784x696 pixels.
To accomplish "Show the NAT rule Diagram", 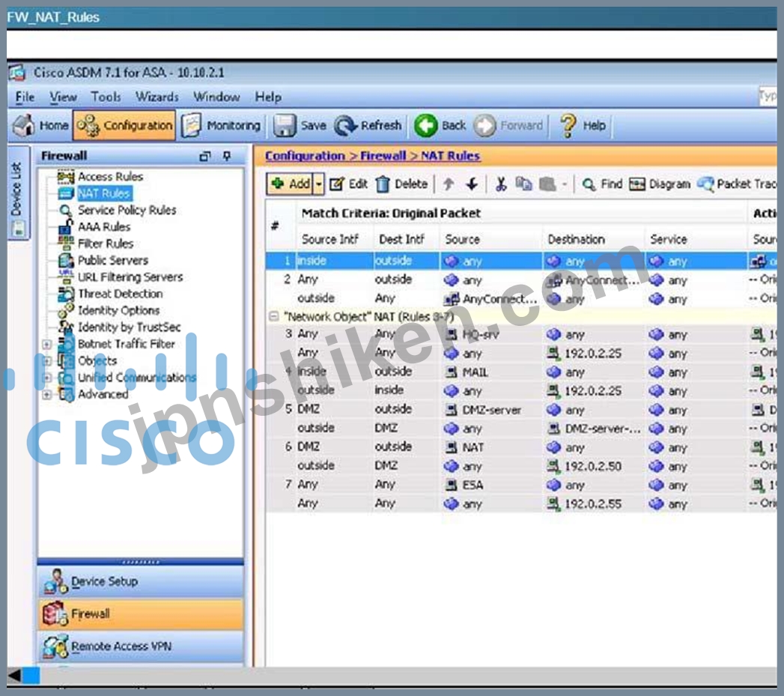I will tap(660, 184).
